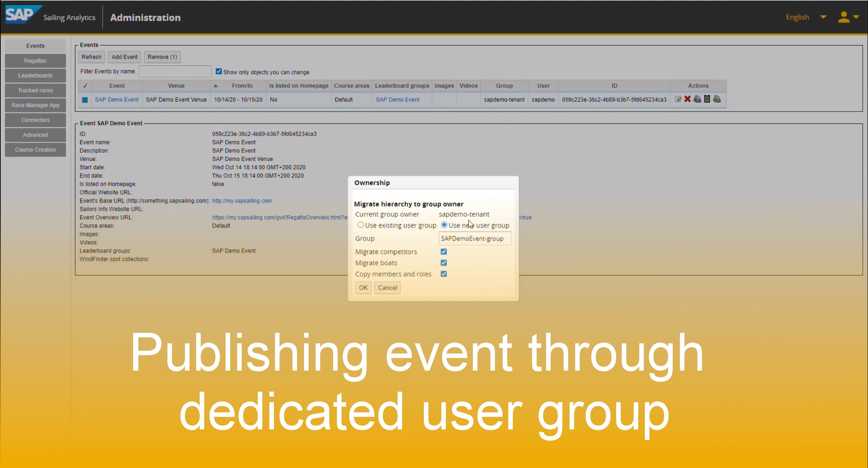
Task: Click the sort arrow on From/to column
Action: pyautogui.click(x=215, y=85)
